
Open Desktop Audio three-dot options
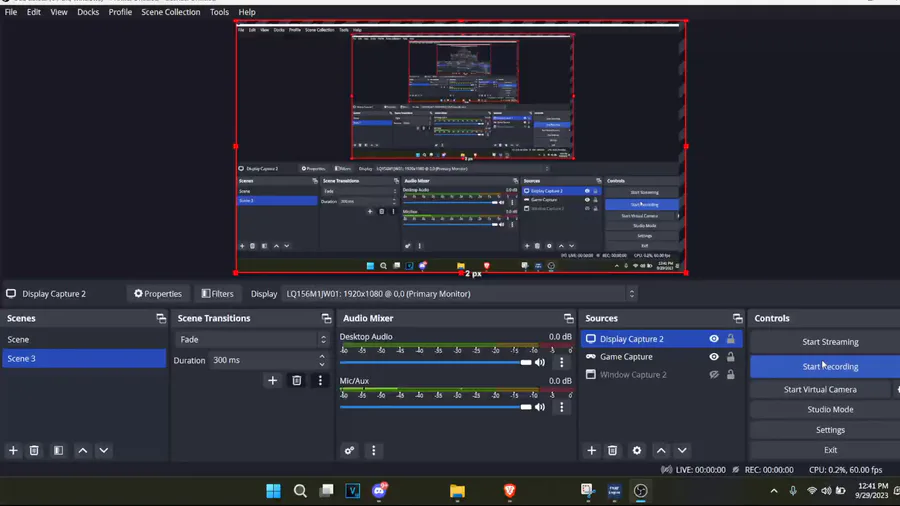[561, 363]
